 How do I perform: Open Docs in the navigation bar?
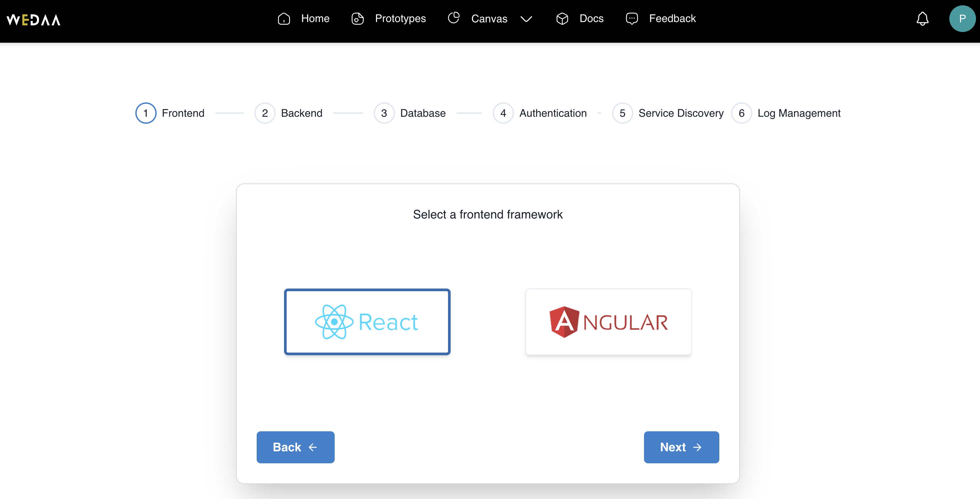(x=591, y=19)
